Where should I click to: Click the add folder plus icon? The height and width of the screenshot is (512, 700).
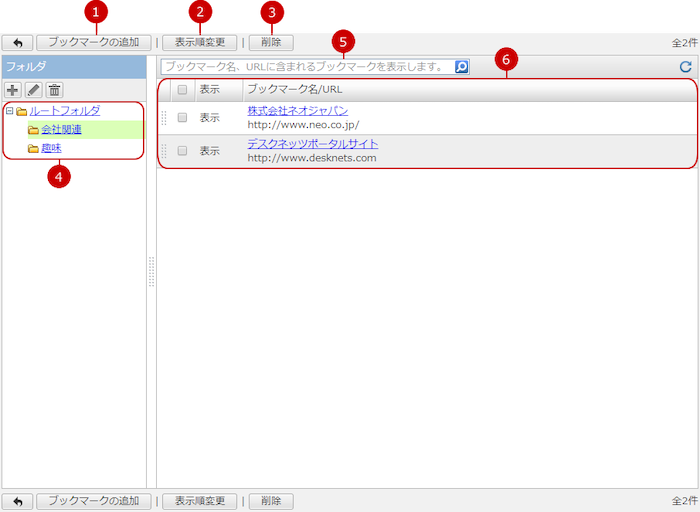tap(13, 90)
